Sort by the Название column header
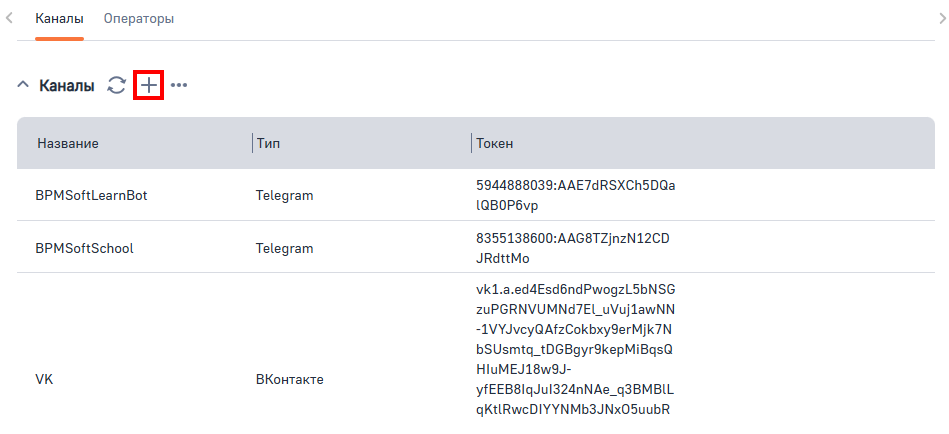949x434 pixels. click(x=68, y=144)
